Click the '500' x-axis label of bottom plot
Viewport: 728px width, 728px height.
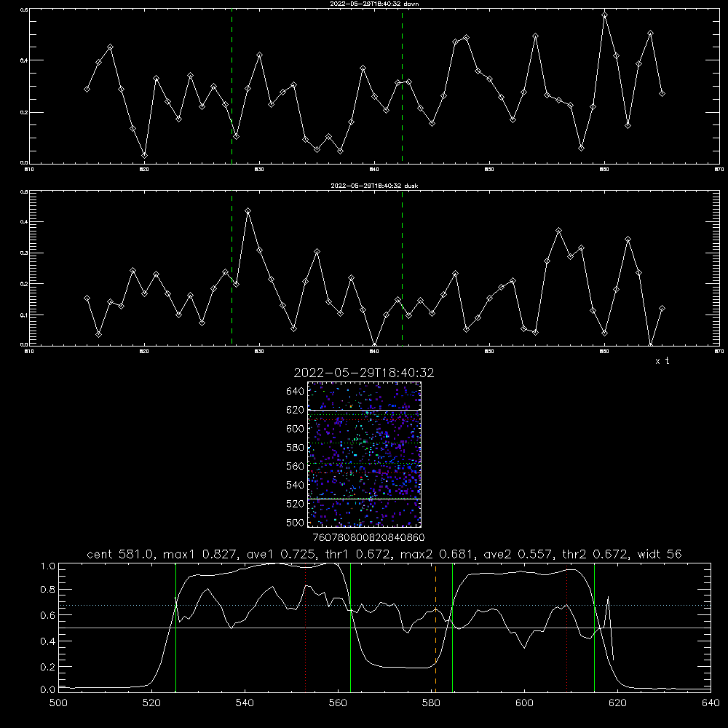point(58,703)
